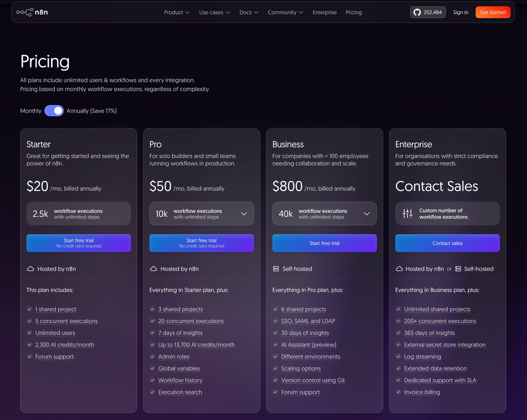
Task: Open the Business plan 40k executions dropdown
Action: click(324, 214)
